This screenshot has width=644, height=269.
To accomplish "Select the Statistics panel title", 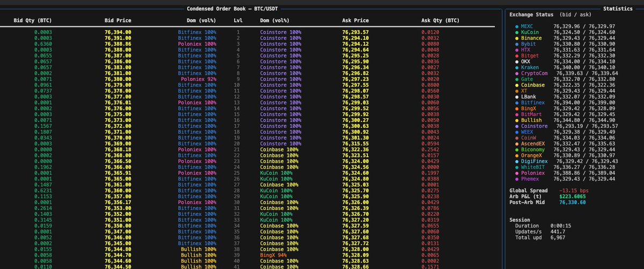I will coord(618,9).
